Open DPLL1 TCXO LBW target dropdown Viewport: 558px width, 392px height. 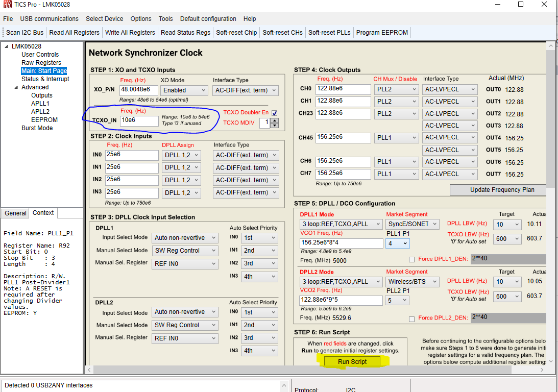click(507, 239)
